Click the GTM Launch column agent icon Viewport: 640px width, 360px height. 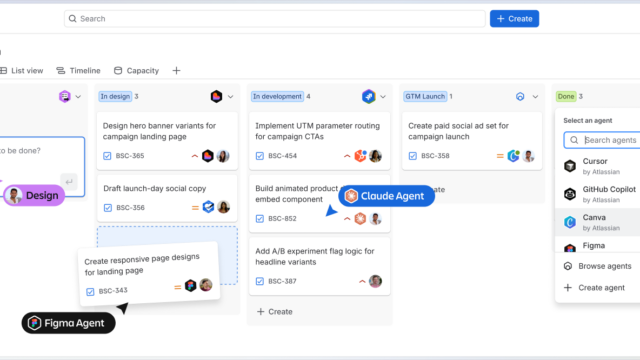pyautogui.click(x=520, y=97)
